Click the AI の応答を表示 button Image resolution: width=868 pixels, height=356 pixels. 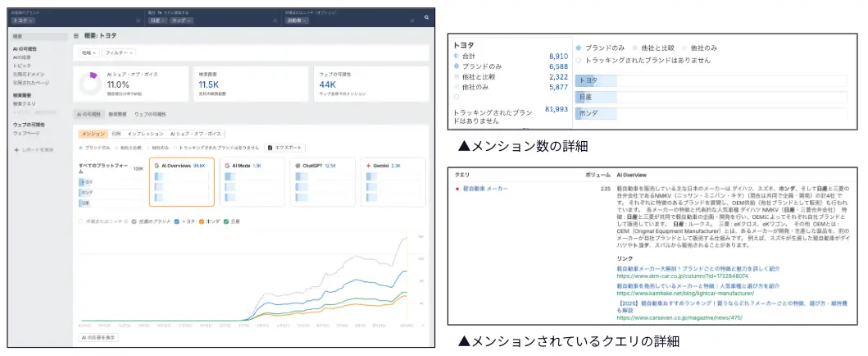coord(98,337)
